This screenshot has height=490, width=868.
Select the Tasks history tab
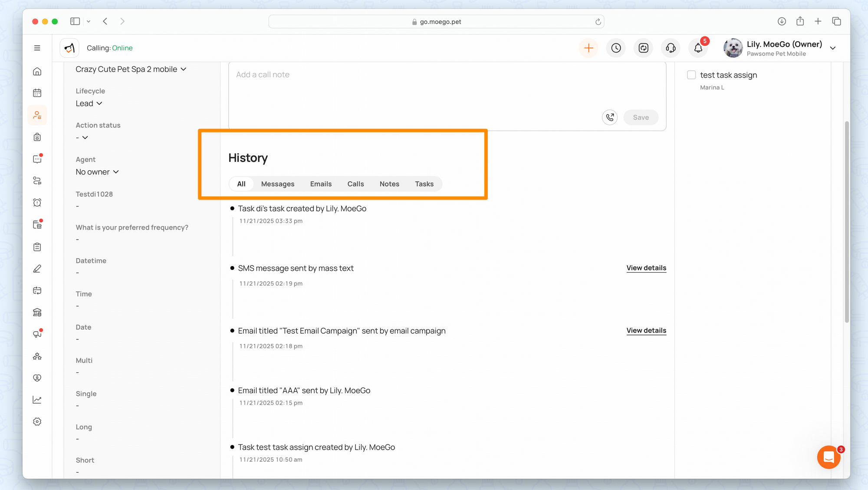coord(424,184)
